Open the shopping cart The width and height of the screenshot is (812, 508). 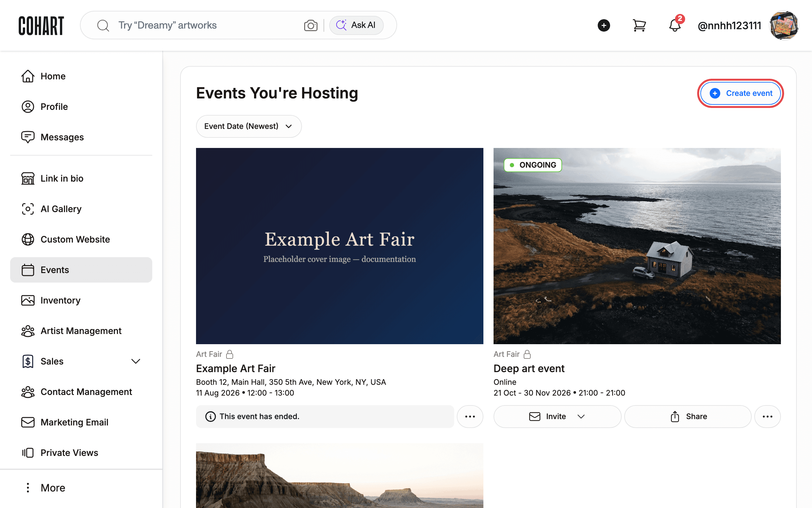(639, 25)
